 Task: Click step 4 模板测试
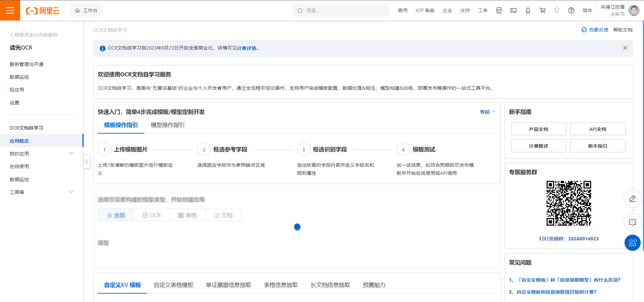(x=424, y=149)
